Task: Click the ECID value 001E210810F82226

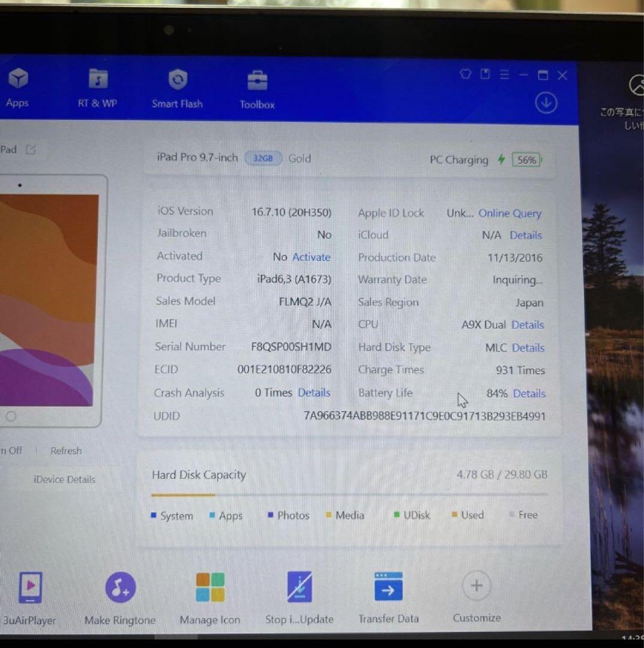Action: click(284, 369)
